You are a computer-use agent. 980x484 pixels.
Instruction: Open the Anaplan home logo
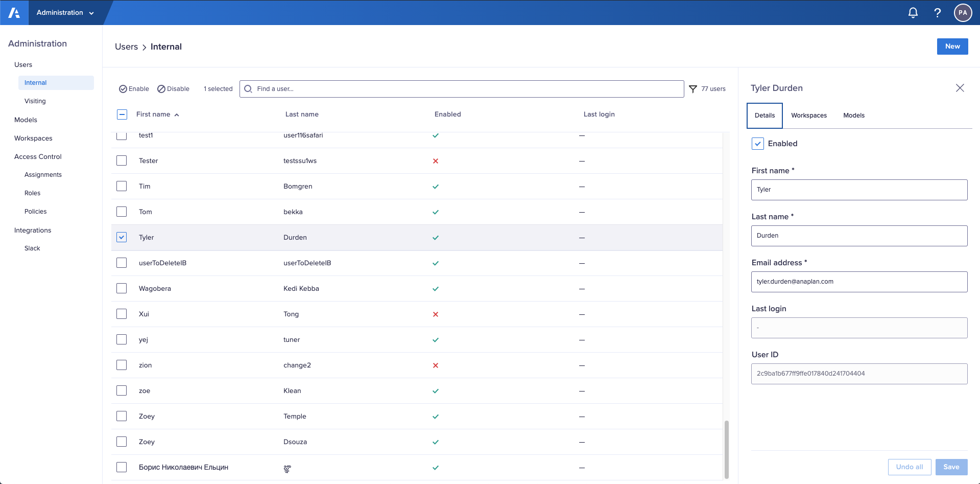(x=14, y=12)
